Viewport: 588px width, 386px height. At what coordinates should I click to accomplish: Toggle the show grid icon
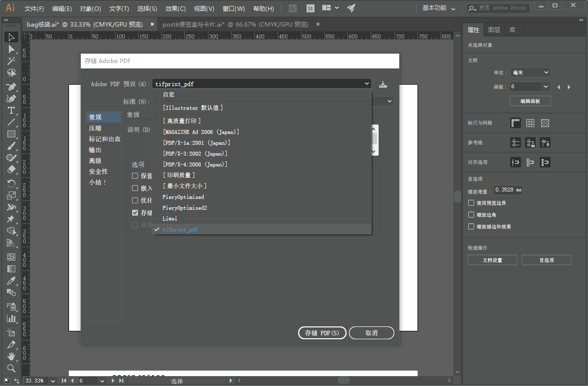pyautogui.click(x=530, y=123)
